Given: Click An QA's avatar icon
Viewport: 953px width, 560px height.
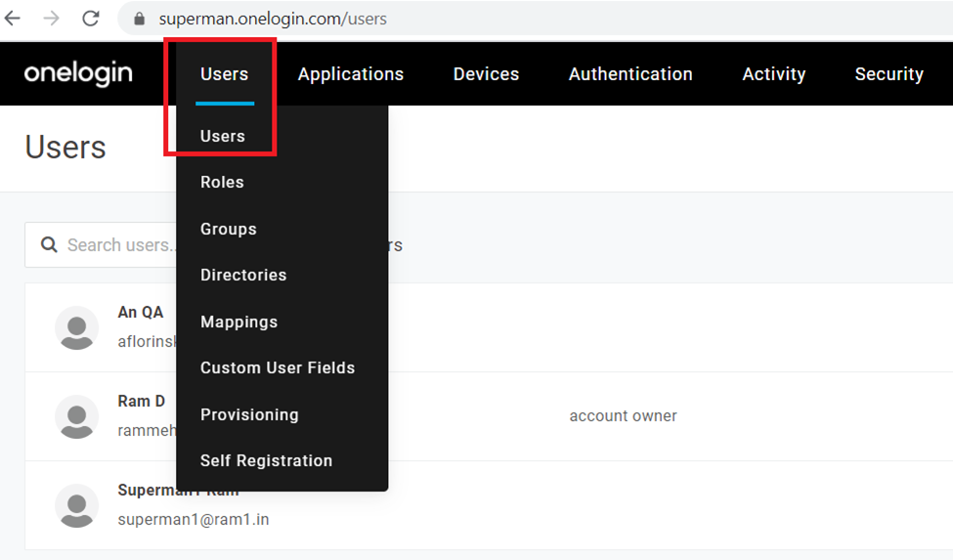Looking at the screenshot, I should [76, 327].
